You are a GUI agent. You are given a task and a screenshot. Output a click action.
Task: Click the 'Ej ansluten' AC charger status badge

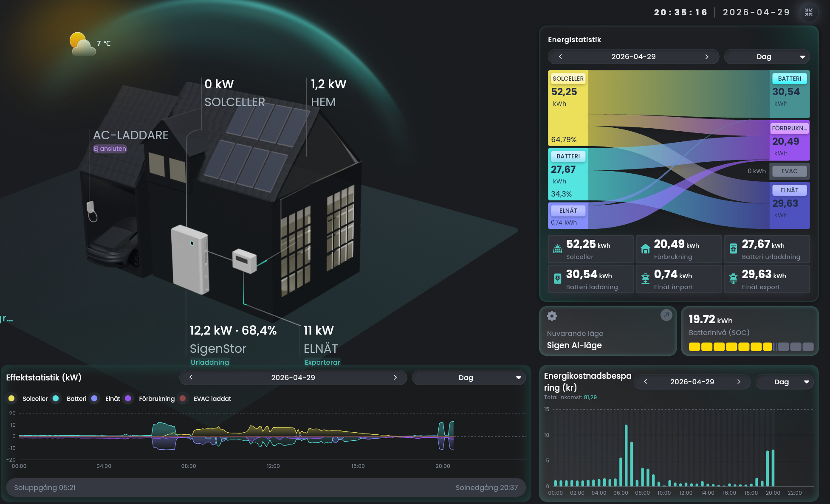pyautogui.click(x=110, y=149)
